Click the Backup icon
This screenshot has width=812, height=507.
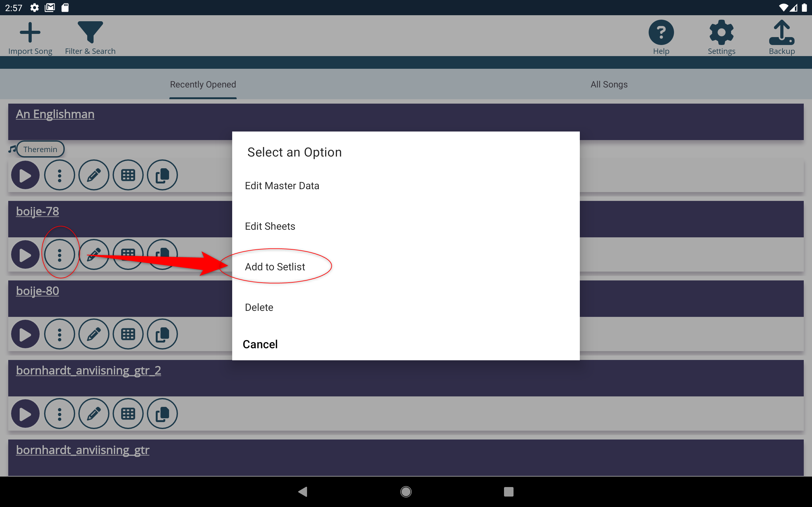coord(781,32)
